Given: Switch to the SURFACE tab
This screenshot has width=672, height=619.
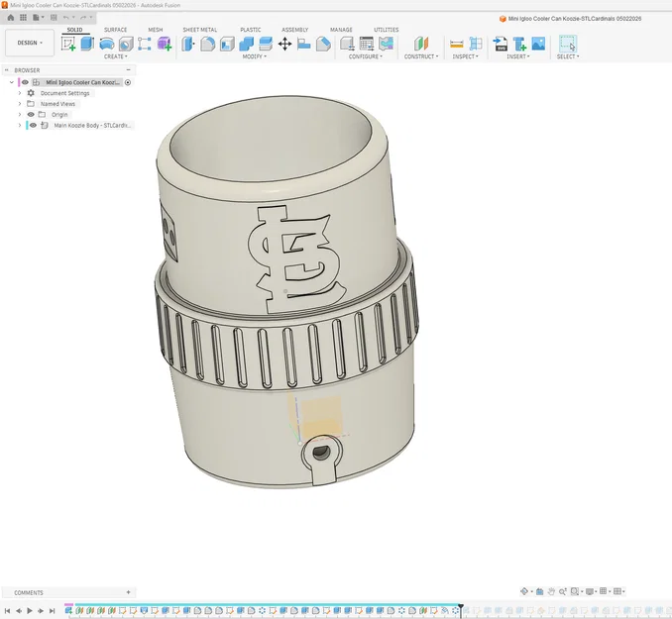Looking at the screenshot, I should pyautogui.click(x=115, y=30).
